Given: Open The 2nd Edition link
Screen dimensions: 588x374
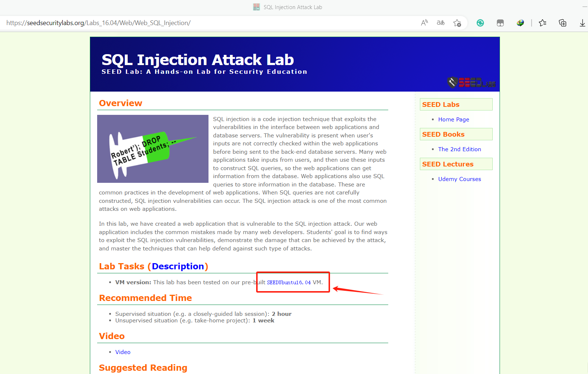Looking at the screenshot, I should (x=460, y=149).
